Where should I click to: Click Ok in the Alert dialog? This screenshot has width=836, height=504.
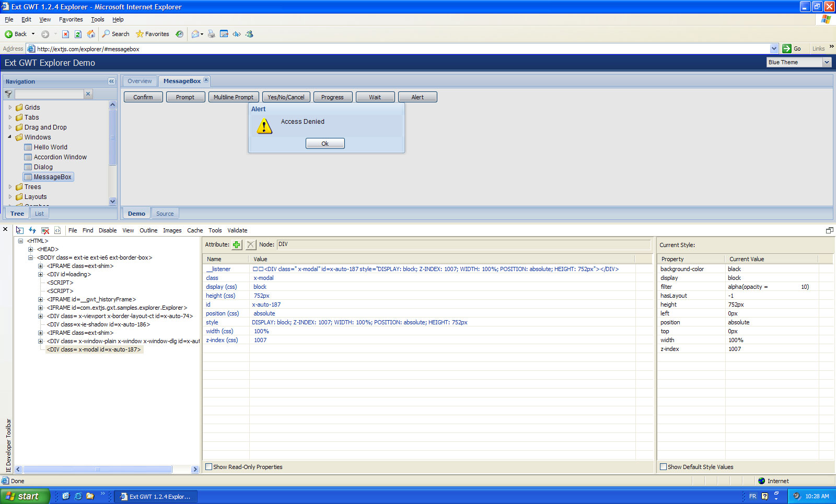pos(325,144)
